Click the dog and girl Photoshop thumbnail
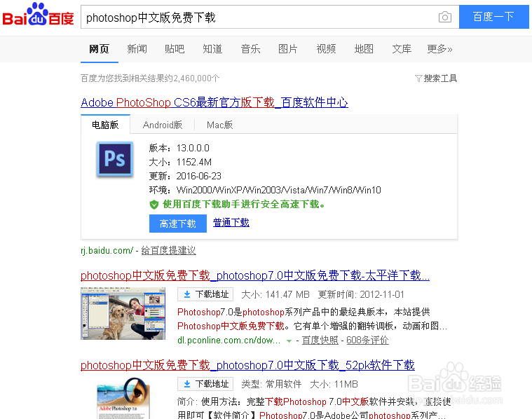This screenshot has height=419, width=532. (x=123, y=313)
